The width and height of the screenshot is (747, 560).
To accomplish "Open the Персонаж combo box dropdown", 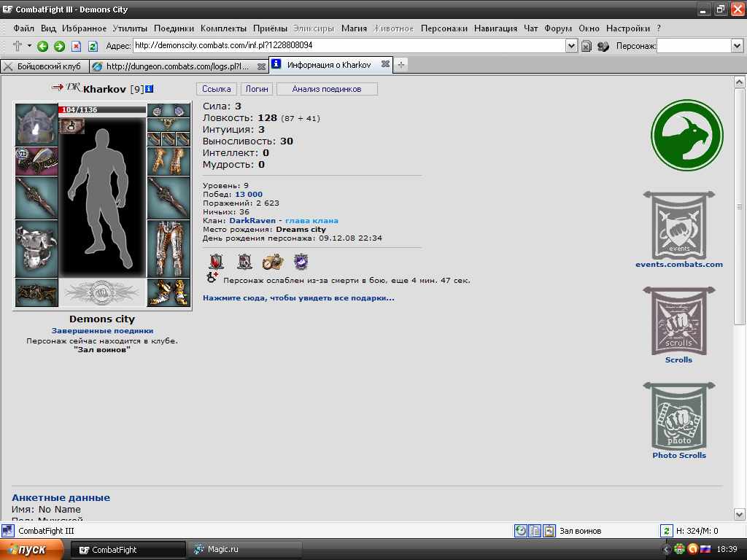I will (737, 46).
